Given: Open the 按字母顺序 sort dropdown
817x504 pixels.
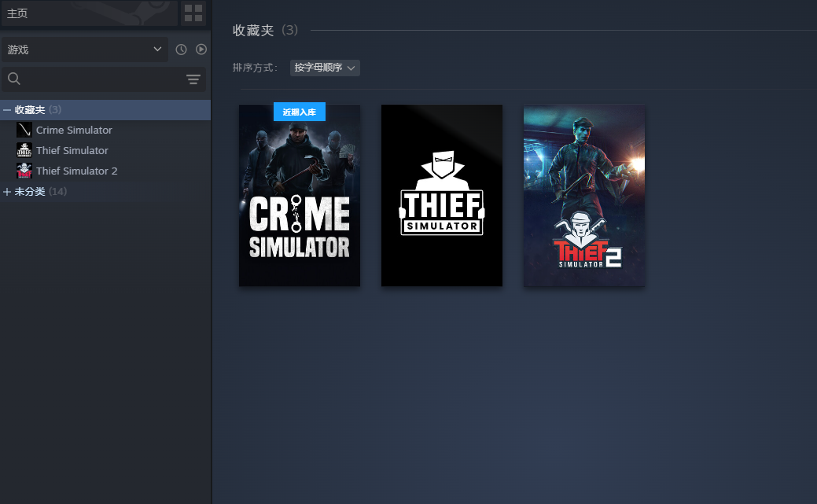Looking at the screenshot, I should pyautogui.click(x=325, y=68).
